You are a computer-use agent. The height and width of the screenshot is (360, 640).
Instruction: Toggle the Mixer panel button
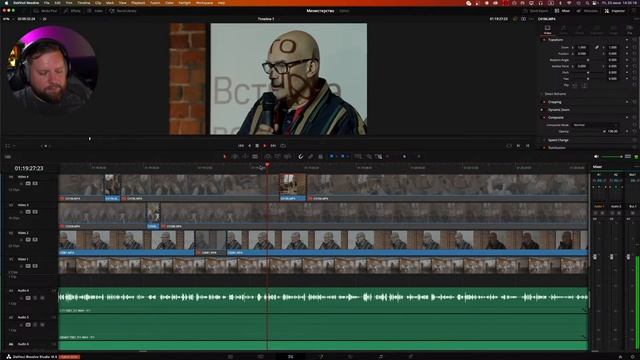(x=562, y=11)
